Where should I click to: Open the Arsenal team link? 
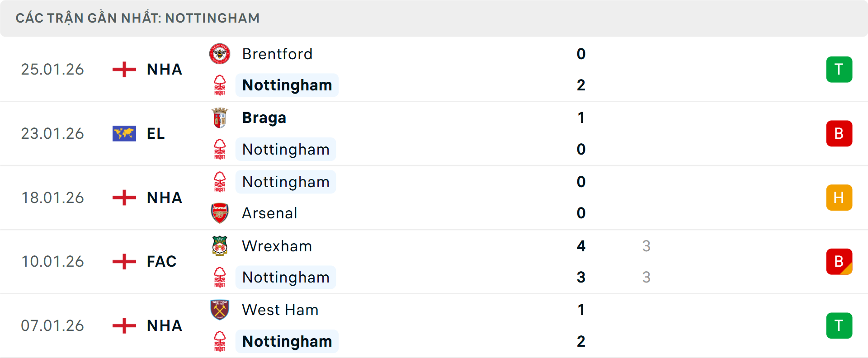click(x=269, y=213)
